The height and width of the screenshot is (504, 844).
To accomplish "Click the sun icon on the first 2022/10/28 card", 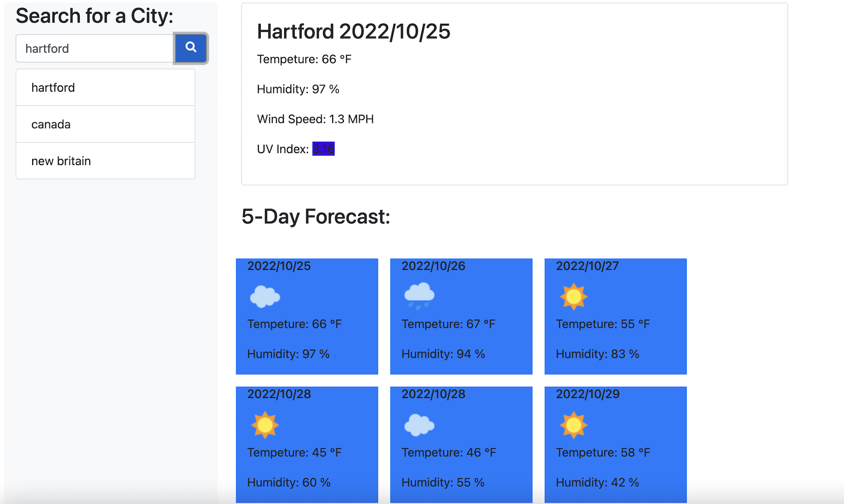I will coord(265,424).
